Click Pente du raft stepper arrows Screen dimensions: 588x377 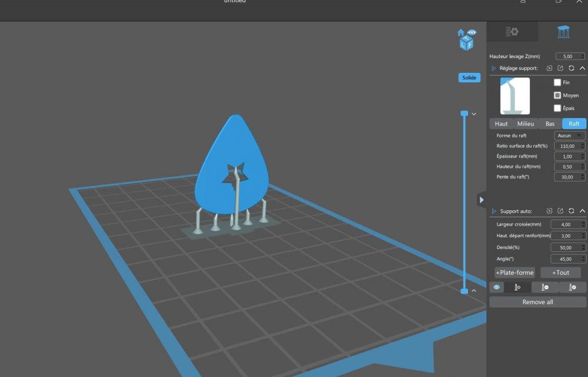coord(582,177)
